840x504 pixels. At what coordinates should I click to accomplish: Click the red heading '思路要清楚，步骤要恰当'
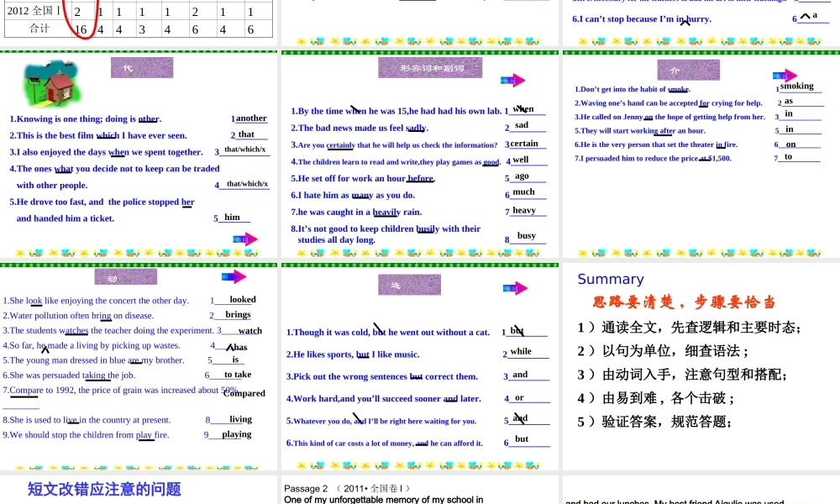pyautogui.click(x=684, y=302)
